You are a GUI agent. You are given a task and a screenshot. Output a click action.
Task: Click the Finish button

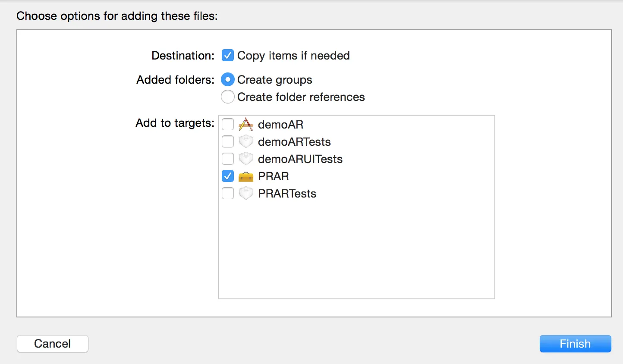click(575, 344)
